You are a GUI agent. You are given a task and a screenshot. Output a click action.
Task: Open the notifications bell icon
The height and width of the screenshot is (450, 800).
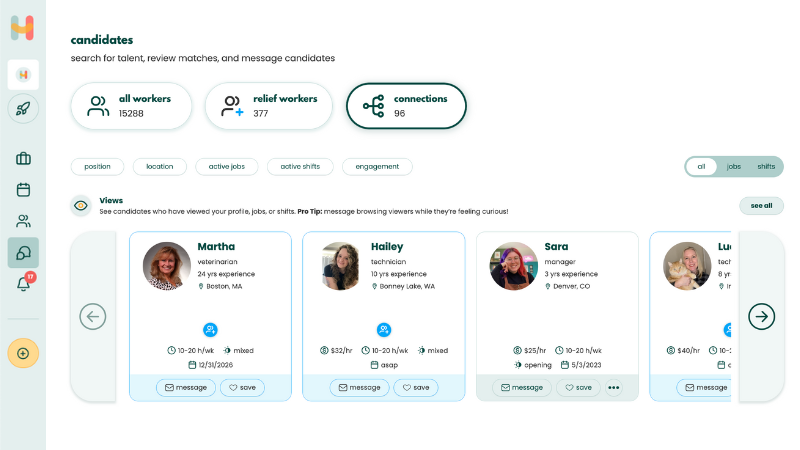point(23,284)
